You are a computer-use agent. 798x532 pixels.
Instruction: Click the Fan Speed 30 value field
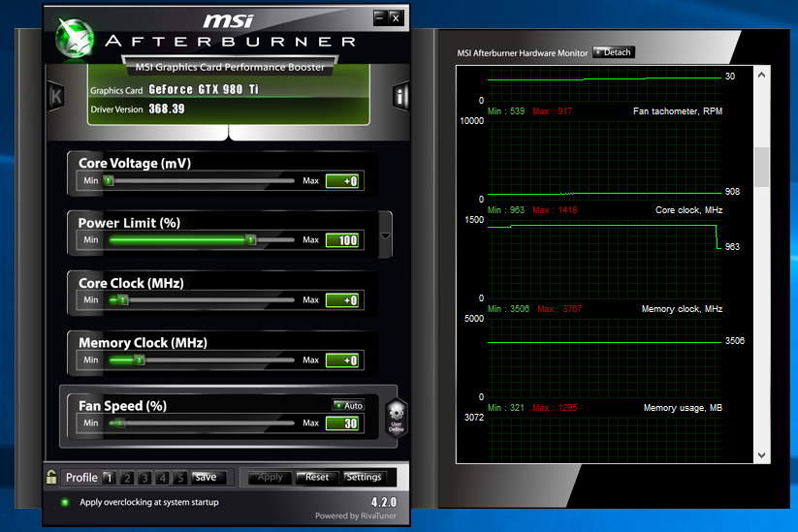[x=342, y=423]
